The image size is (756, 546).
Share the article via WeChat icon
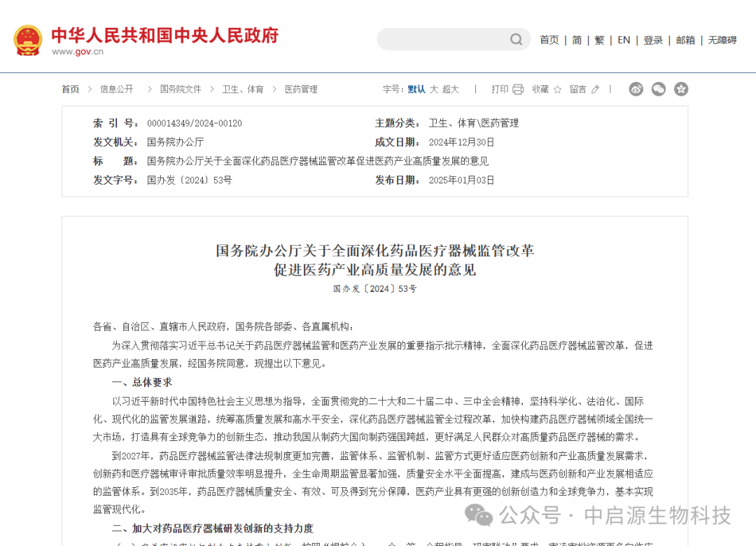tap(658, 89)
